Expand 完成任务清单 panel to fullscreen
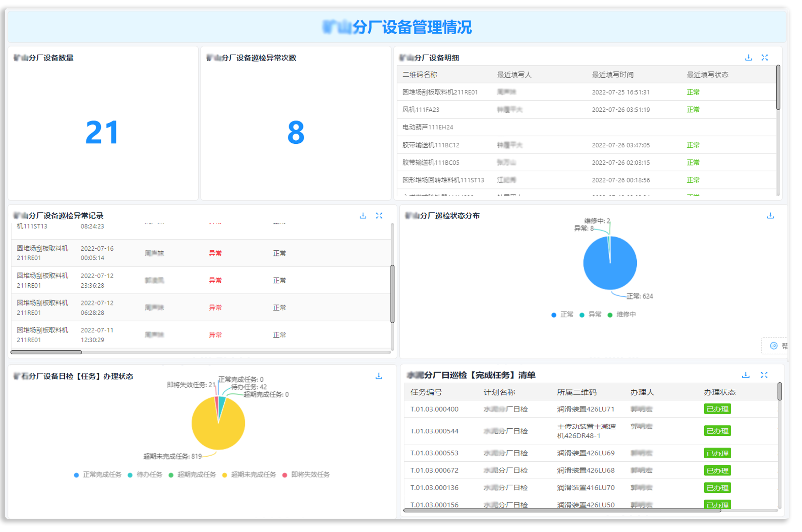 click(764, 375)
